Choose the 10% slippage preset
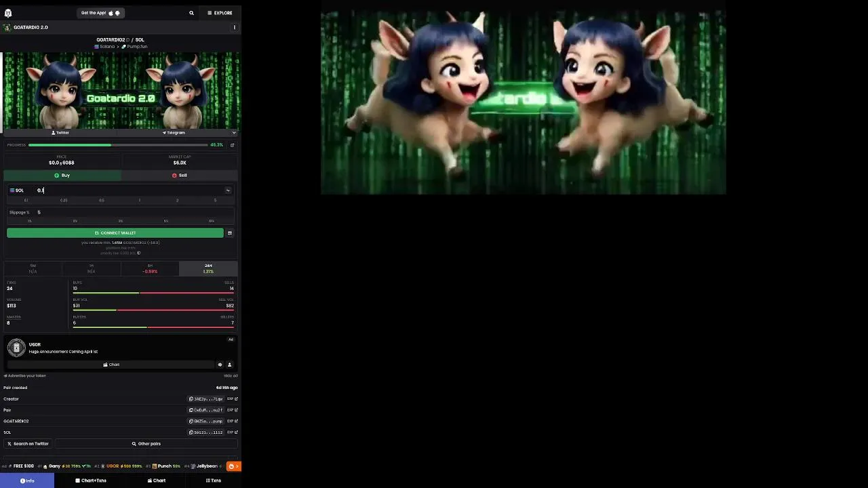Image resolution: width=868 pixels, height=488 pixels. point(212,221)
